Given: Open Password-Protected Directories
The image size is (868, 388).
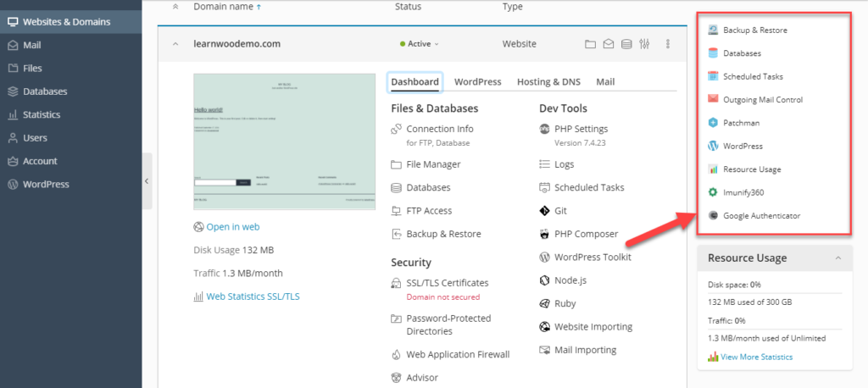Looking at the screenshot, I should click(448, 325).
